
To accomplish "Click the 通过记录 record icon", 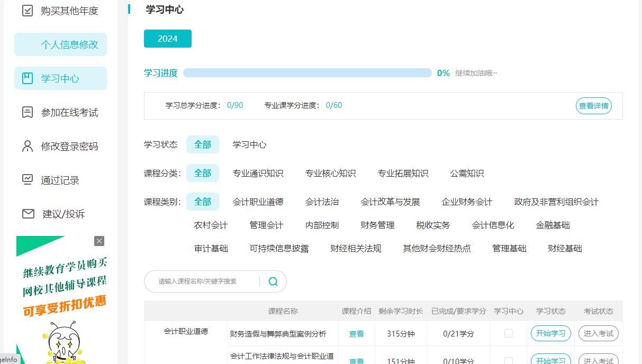I will tap(28, 179).
